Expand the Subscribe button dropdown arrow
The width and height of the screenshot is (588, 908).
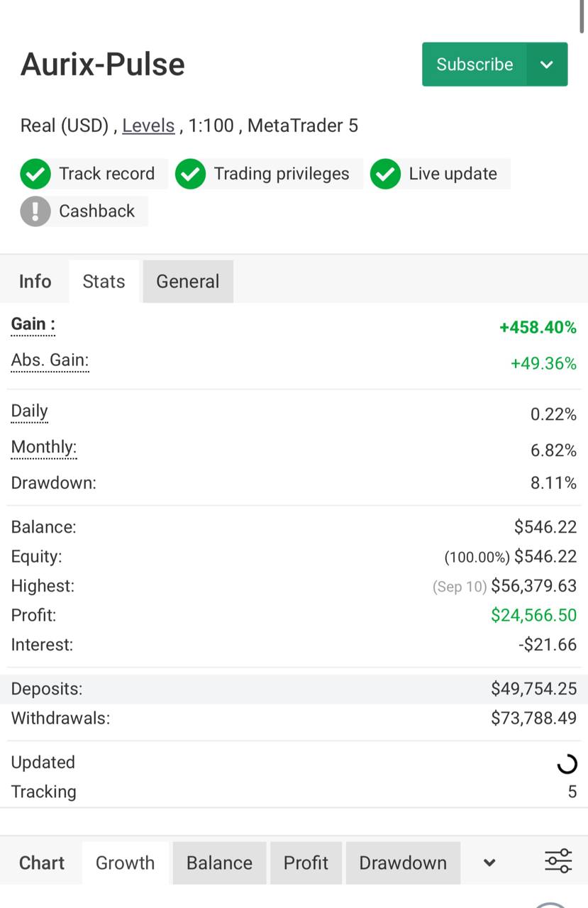tap(547, 65)
